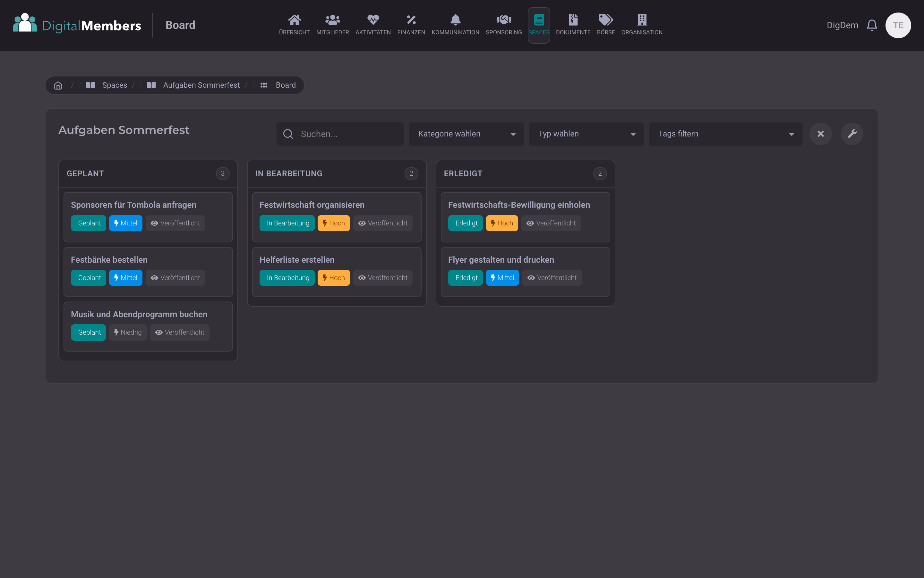
Task: Click the Aufgaben Sommerfest board title
Action: click(x=124, y=130)
